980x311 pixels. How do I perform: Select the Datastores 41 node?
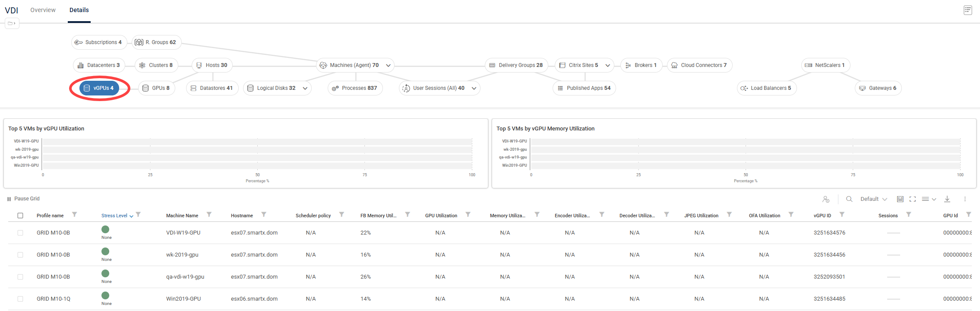click(x=212, y=88)
